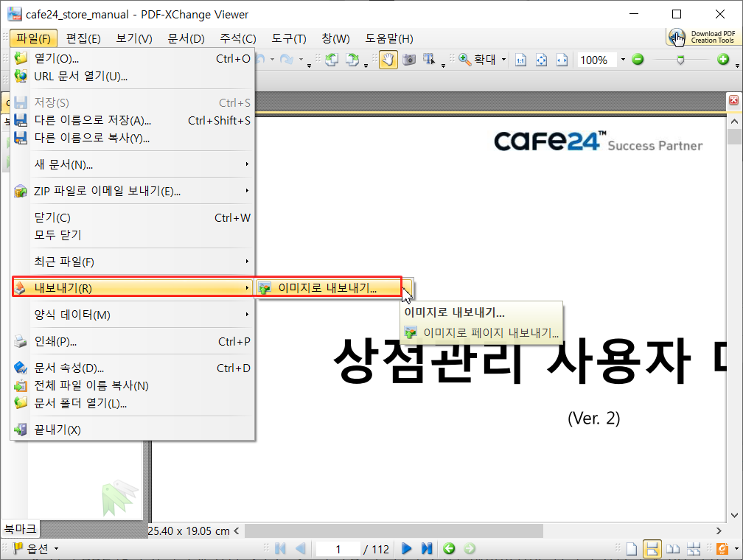
Task: Choose 인쇄(P)... menu item
Action: pyautogui.click(x=133, y=341)
